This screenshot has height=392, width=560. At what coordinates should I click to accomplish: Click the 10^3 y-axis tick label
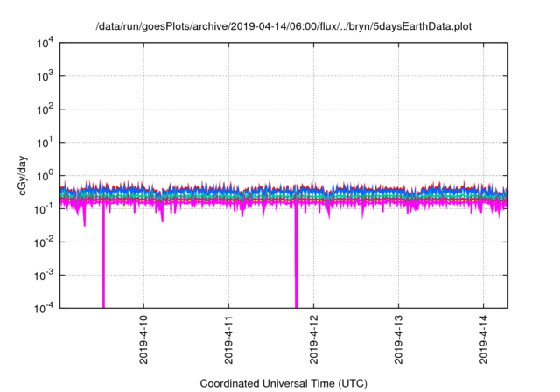pos(45,76)
